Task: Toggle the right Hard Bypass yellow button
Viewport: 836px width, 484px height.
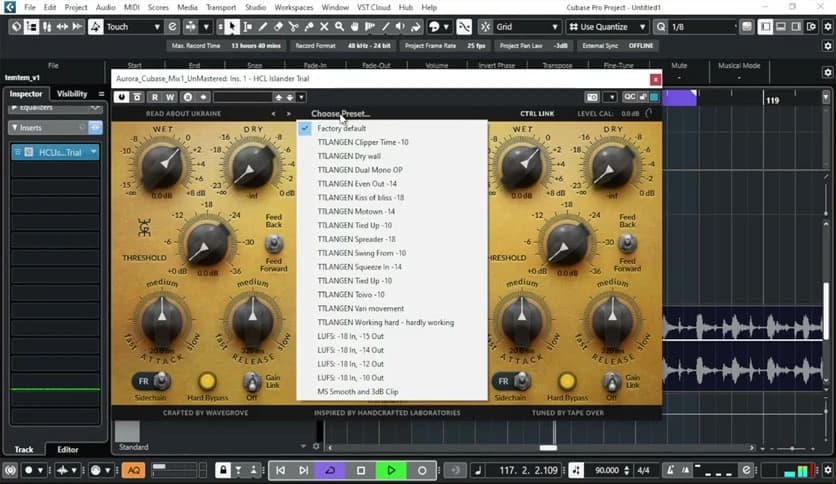Action: click(567, 381)
